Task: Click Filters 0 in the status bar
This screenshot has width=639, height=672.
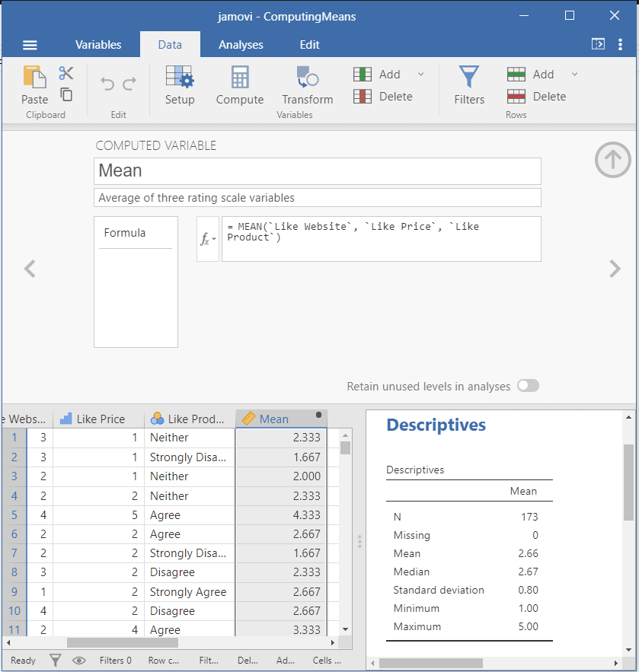Action: pyautogui.click(x=115, y=661)
